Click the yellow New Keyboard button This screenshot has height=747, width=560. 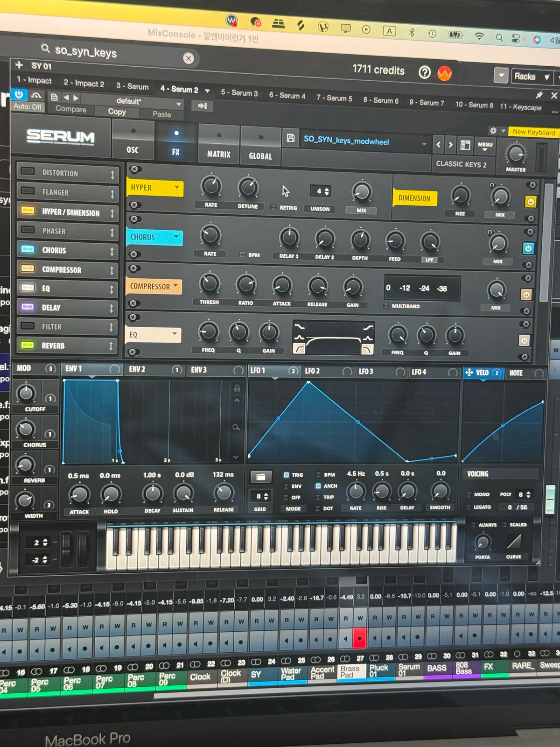point(533,132)
